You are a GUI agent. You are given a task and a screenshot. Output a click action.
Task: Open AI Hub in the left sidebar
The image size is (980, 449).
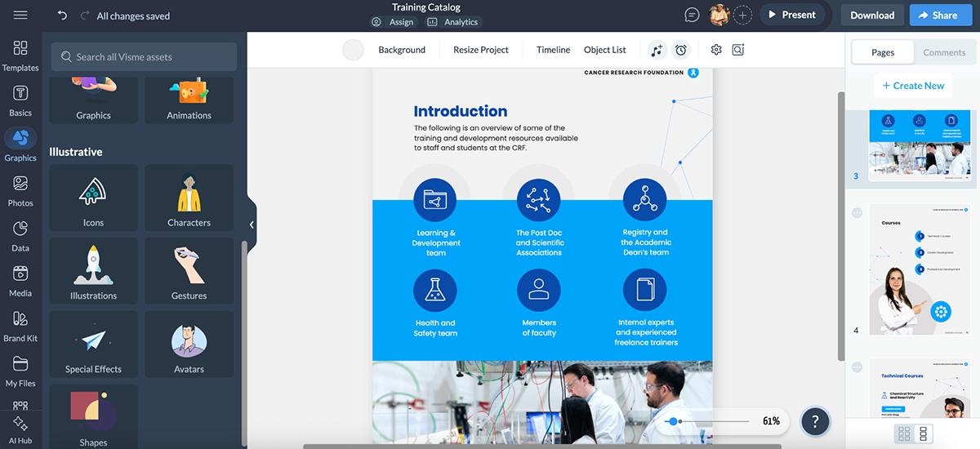tap(20, 429)
